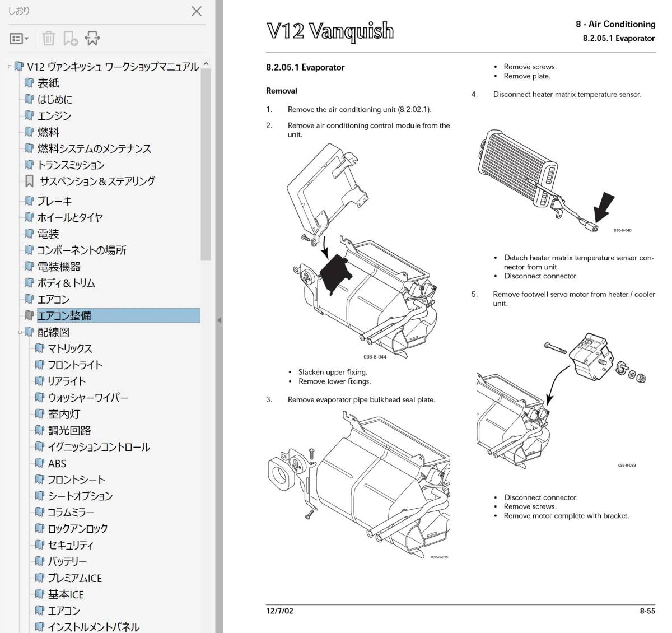Add a new bookmark via toolbar icon

[x=71, y=39]
